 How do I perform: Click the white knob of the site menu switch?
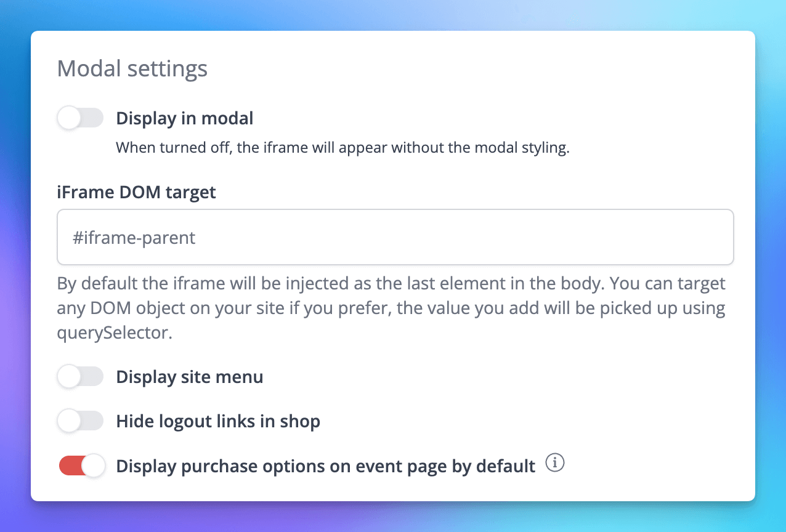click(x=69, y=377)
